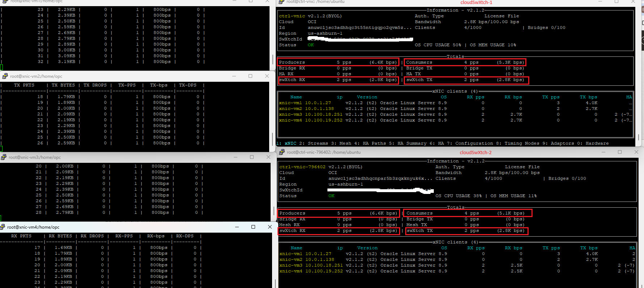Open the PuTTY system menu icon of ctrl-vnic-796402 window

pyautogui.click(x=282, y=152)
